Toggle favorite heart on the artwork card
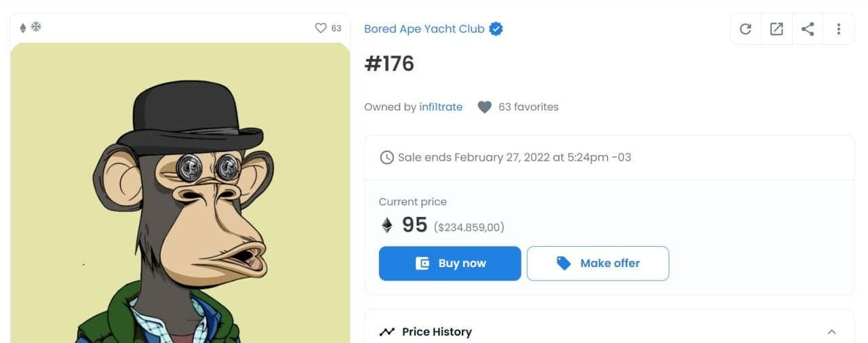 point(321,28)
